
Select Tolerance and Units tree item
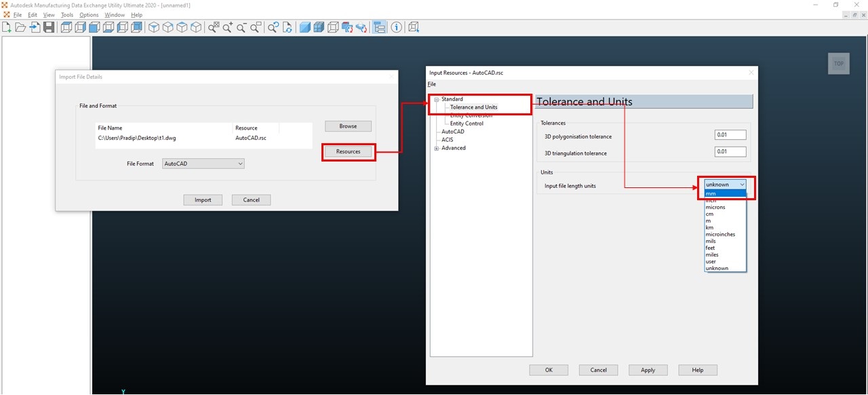point(475,107)
